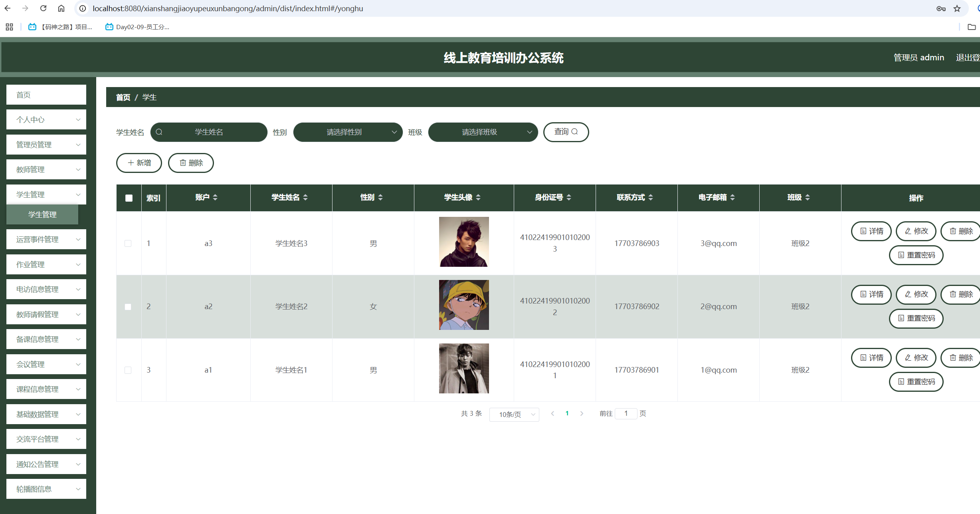Go to previous page arrow in pagination
This screenshot has width=980, height=514.
(552, 414)
